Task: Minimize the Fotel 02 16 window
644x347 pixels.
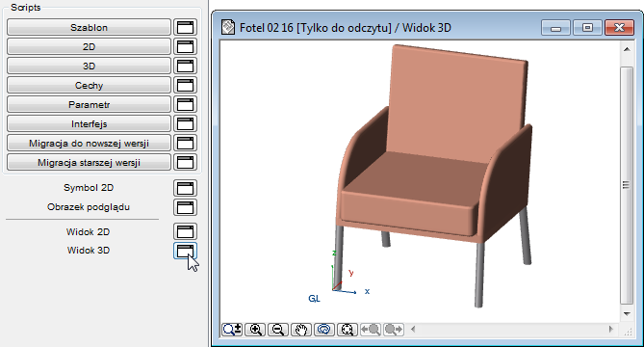Action: [x=555, y=28]
